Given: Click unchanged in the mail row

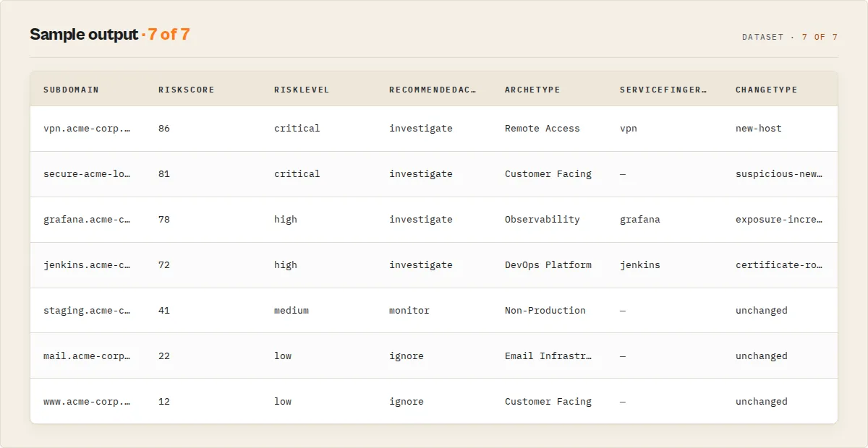Looking at the screenshot, I should [762, 356].
